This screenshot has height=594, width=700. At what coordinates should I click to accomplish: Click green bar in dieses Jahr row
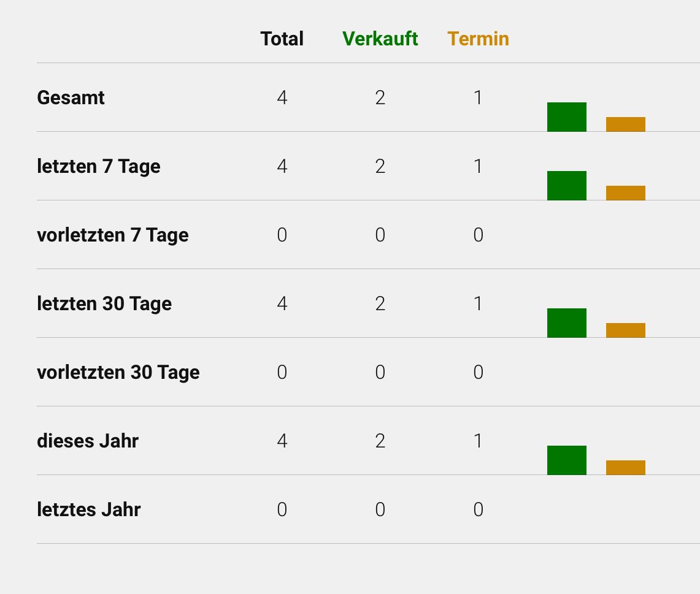tap(566, 460)
